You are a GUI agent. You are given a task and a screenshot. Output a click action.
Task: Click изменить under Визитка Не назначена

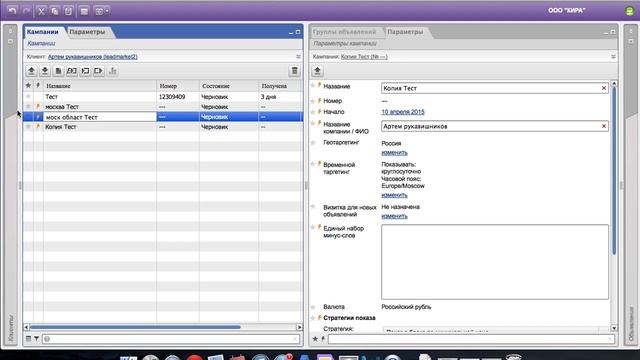click(394, 216)
